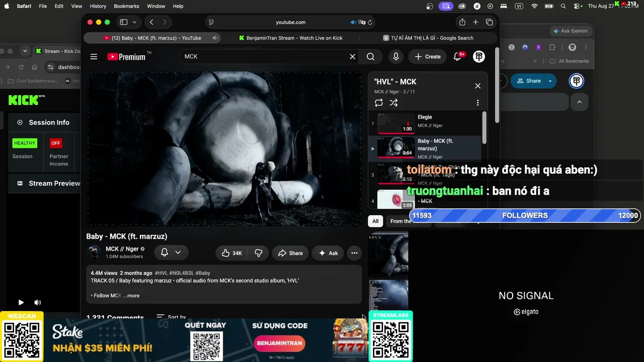644x362 pixels.
Task: Select the All filter chip
Action: coord(375,221)
